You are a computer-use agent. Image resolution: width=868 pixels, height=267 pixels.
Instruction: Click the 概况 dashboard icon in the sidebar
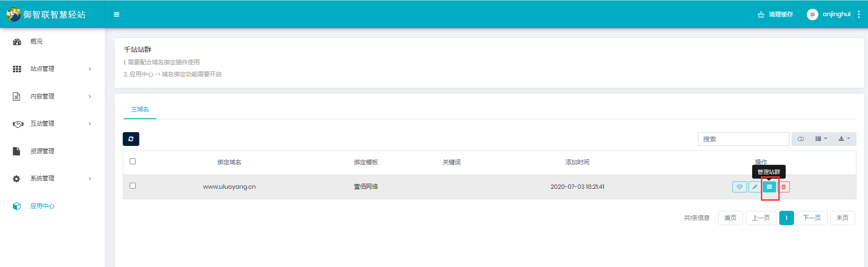pos(17,42)
